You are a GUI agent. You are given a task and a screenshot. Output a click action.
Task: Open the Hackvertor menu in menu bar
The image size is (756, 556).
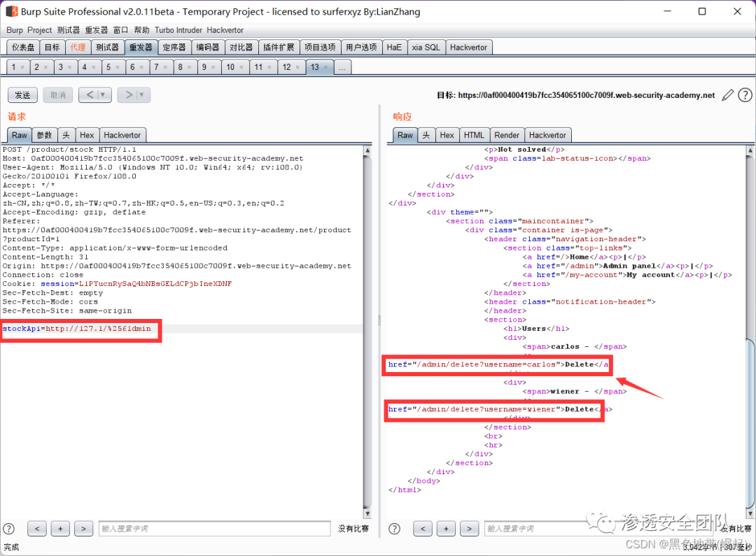(x=225, y=30)
